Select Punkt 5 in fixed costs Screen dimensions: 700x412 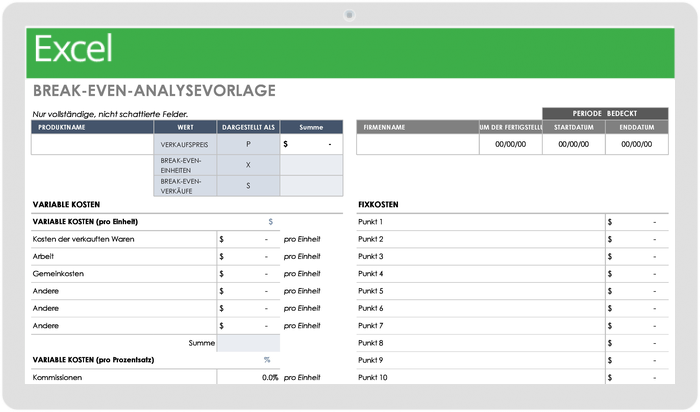tap(371, 291)
